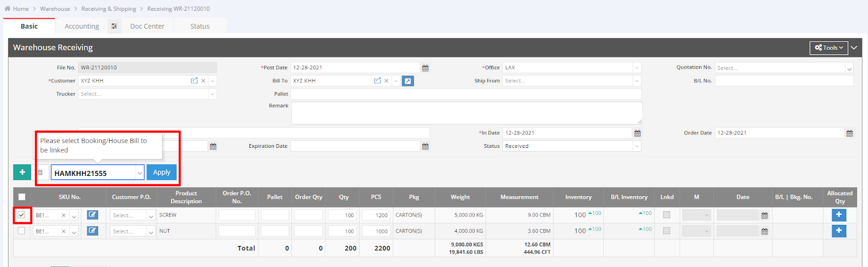
Task: Open the Tools menu button
Action: coord(828,48)
